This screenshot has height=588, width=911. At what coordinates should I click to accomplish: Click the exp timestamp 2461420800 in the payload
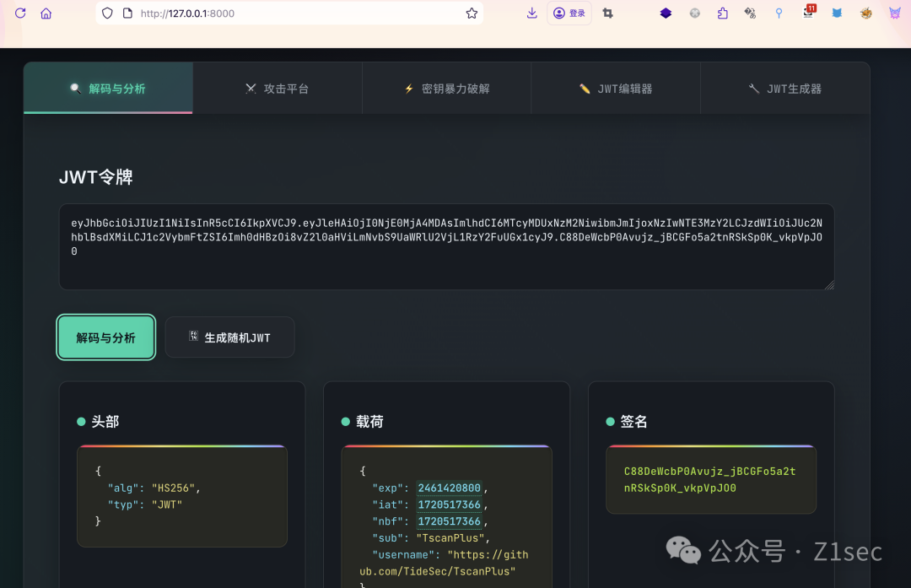[449, 488]
